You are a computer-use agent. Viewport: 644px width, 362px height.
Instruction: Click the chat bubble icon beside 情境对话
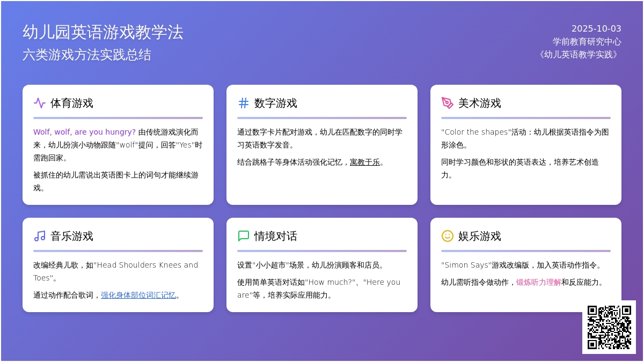244,236
